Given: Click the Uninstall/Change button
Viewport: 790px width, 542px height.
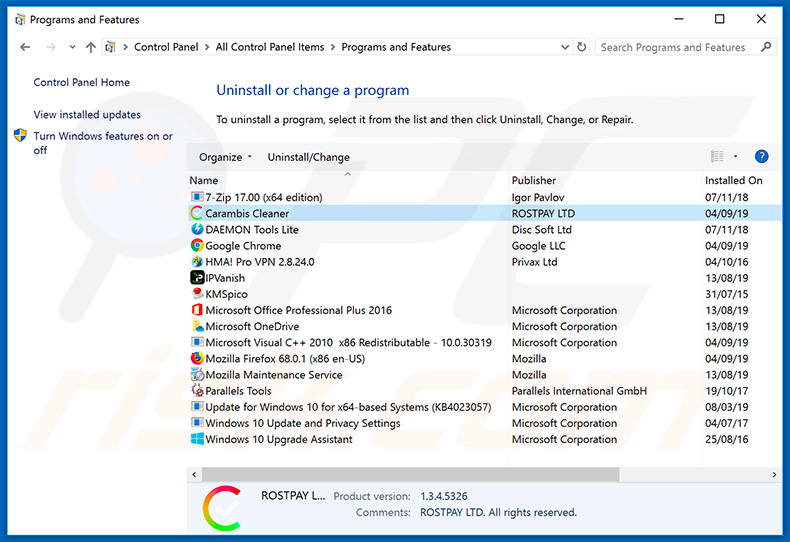Looking at the screenshot, I should tap(308, 157).
